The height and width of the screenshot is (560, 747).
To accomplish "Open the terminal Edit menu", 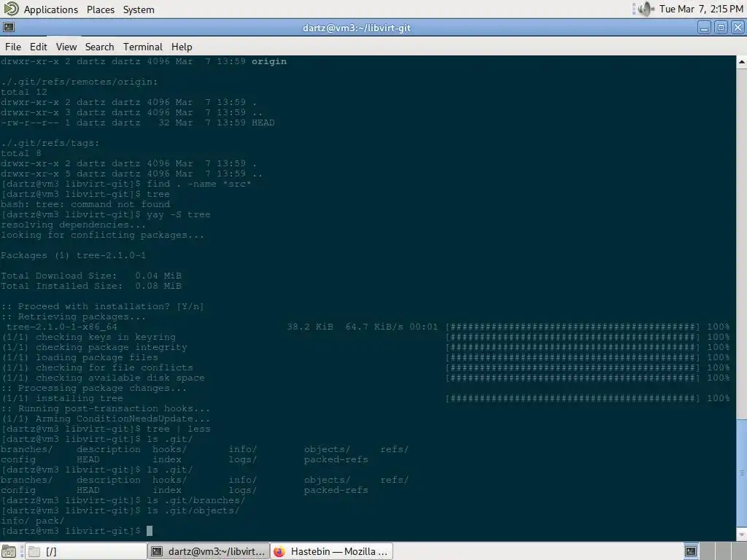I will click(x=38, y=47).
